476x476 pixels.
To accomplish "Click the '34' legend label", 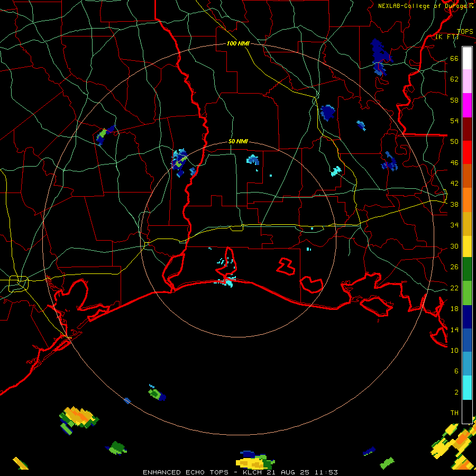I will click(x=454, y=225).
